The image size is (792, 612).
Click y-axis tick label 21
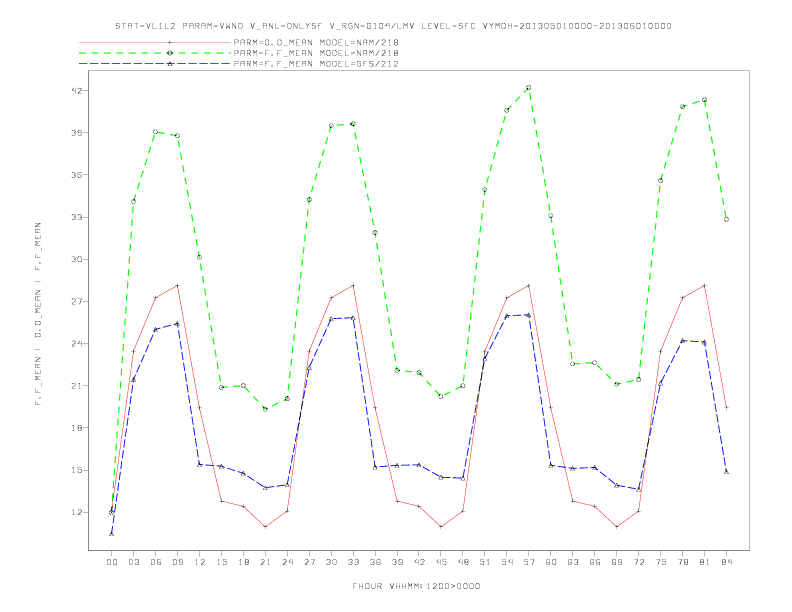77,386
